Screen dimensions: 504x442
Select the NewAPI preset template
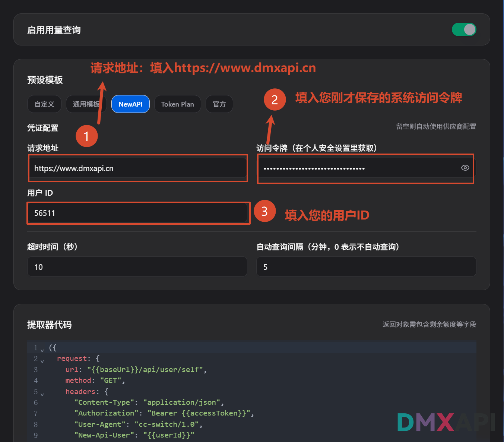pyautogui.click(x=130, y=104)
